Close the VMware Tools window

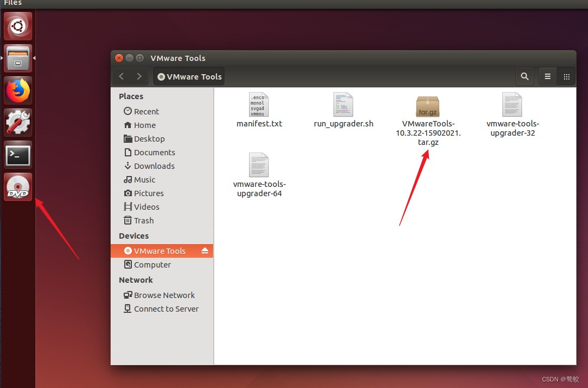[x=119, y=58]
